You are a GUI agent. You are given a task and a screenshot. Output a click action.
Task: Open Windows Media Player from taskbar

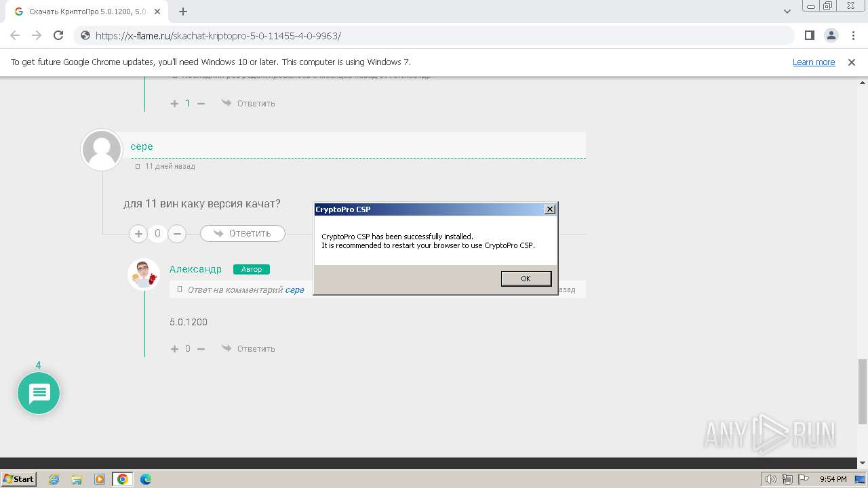point(100,479)
